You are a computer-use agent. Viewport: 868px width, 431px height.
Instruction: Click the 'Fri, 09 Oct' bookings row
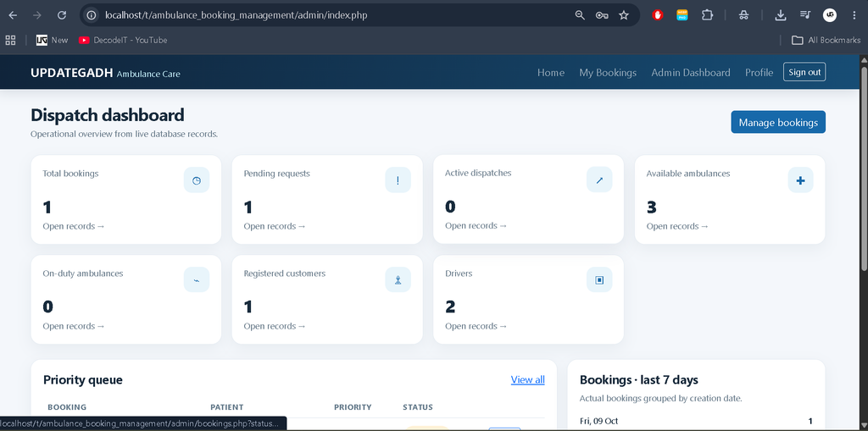696,421
